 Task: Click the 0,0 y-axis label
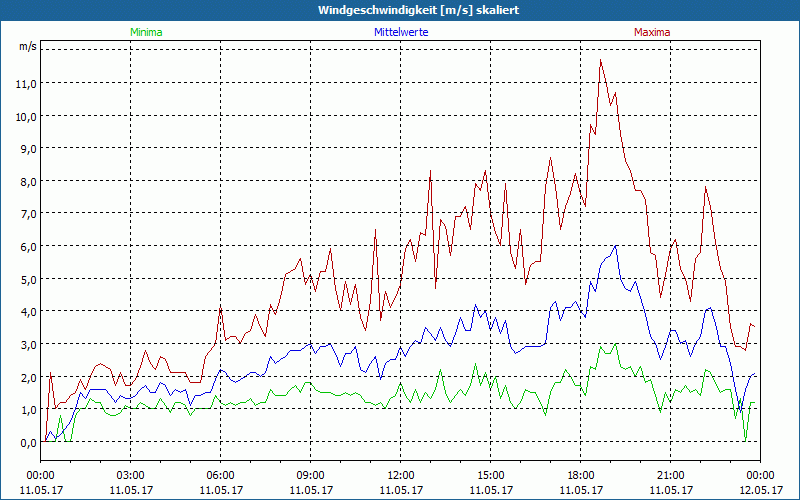27,442
